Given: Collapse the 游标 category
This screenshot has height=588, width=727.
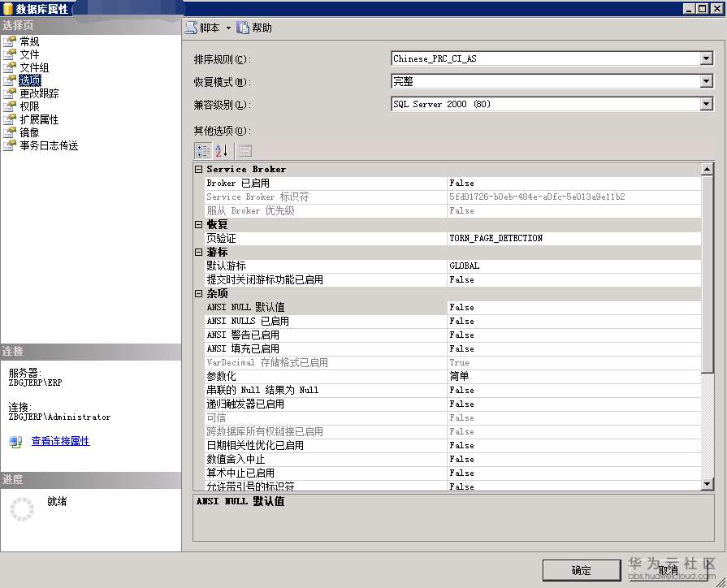Looking at the screenshot, I should (x=198, y=253).
